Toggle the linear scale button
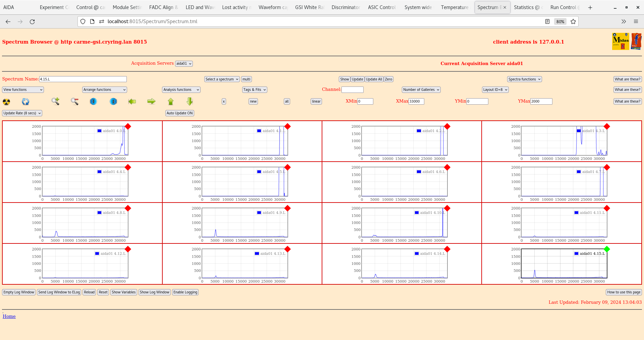Image resolution: width=644 pixels, height=340 pixels. [316, 102]
